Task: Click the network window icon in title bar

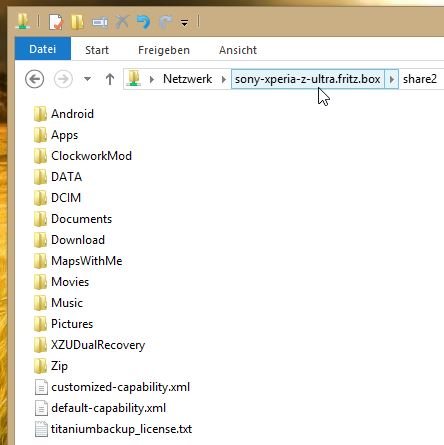Action: point(23,21)
